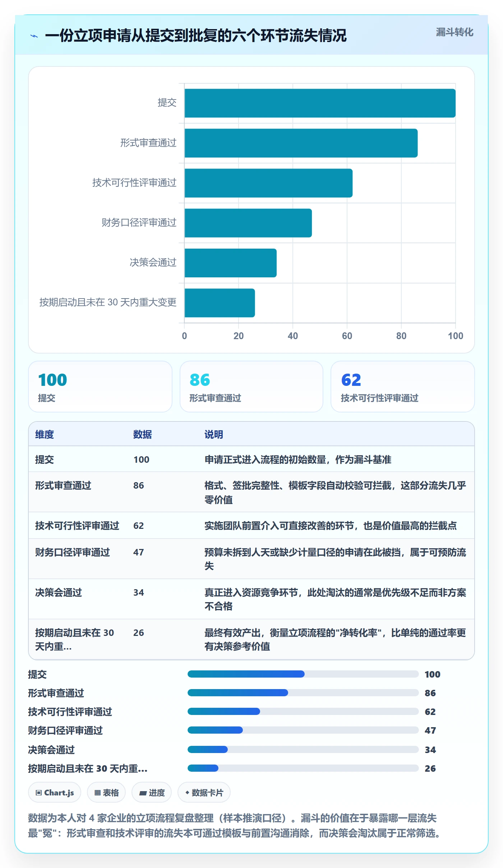The width and height of the screenshot is (503, 868).
Task: Click the lightning icon beside the title
Action: [34, 36]
